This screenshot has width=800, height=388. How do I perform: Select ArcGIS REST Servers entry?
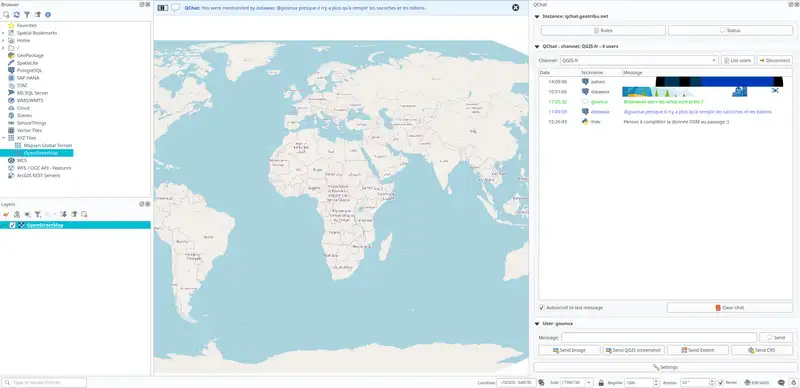(x=38, y=176)
